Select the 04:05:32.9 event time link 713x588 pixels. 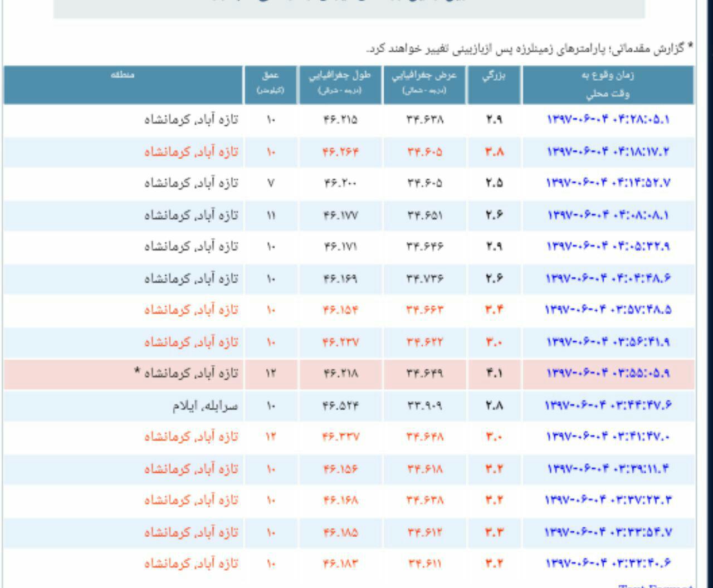pos(608,247)
